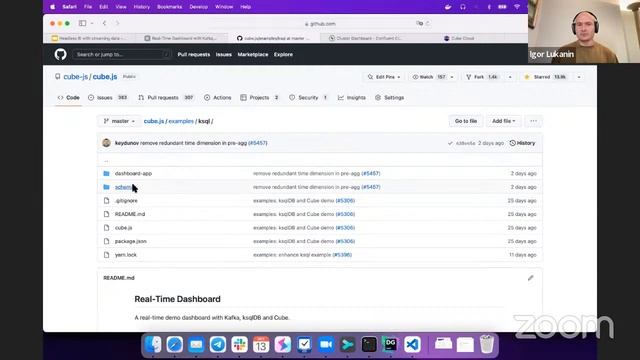Image resolution: width=640 pixels, height=360 pixels.
Task: Click the parent directory '..' row
Action: click(x=320, y=160)
